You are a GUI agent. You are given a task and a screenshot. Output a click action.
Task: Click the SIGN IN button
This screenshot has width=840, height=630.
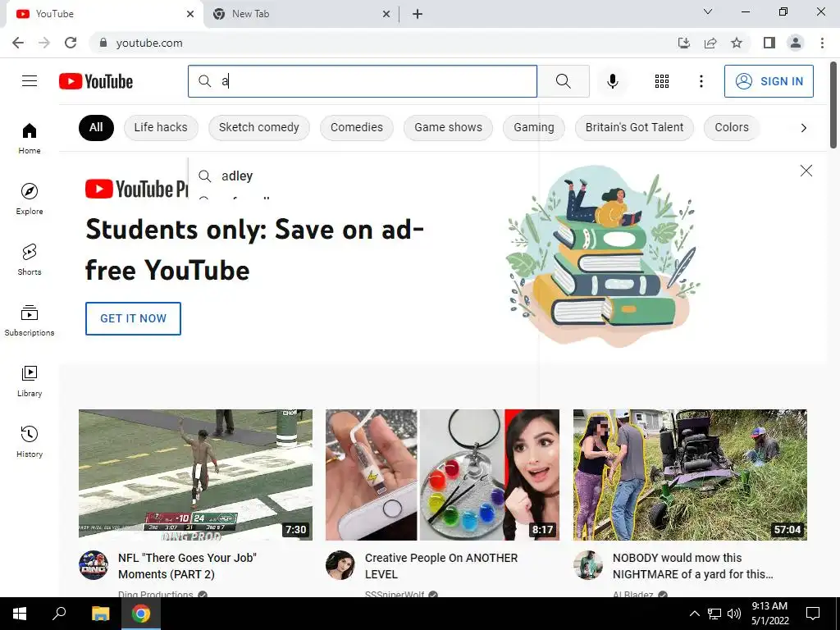coord(769,81)
